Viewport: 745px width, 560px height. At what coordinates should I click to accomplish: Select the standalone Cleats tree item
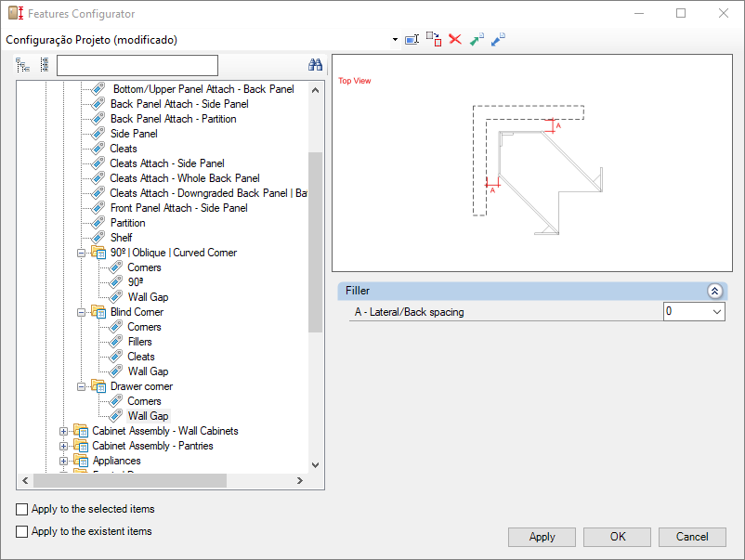[x=123, y=149]
